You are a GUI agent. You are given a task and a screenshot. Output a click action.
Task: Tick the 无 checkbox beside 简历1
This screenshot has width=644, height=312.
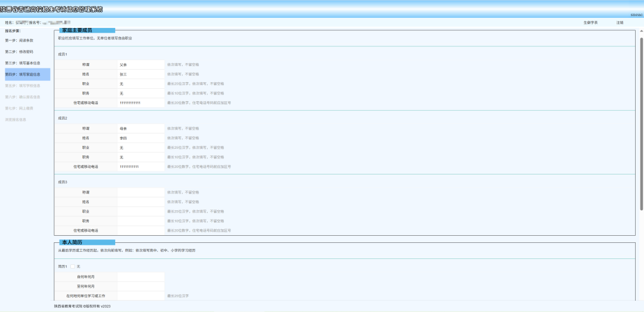click(73, 266)
